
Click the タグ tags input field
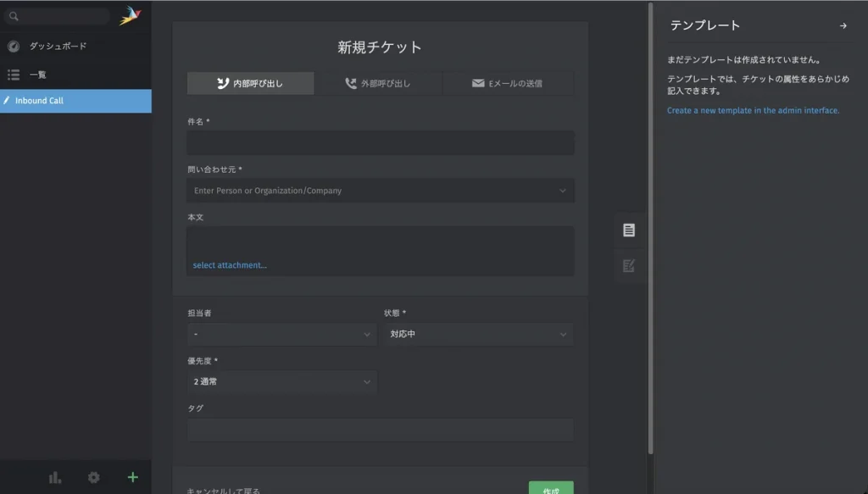[x=381, y=430]
